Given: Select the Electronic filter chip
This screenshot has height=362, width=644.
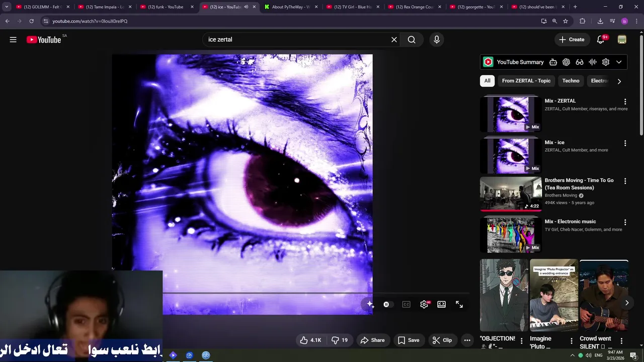Looking at the screenshot, I should [599, 81].
